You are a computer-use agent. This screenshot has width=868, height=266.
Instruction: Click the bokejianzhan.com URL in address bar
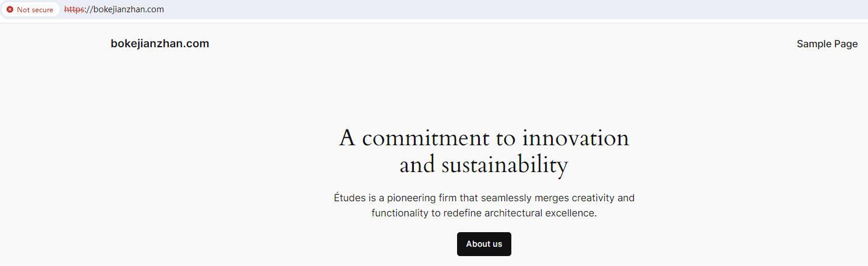click(x=124, y=9)
